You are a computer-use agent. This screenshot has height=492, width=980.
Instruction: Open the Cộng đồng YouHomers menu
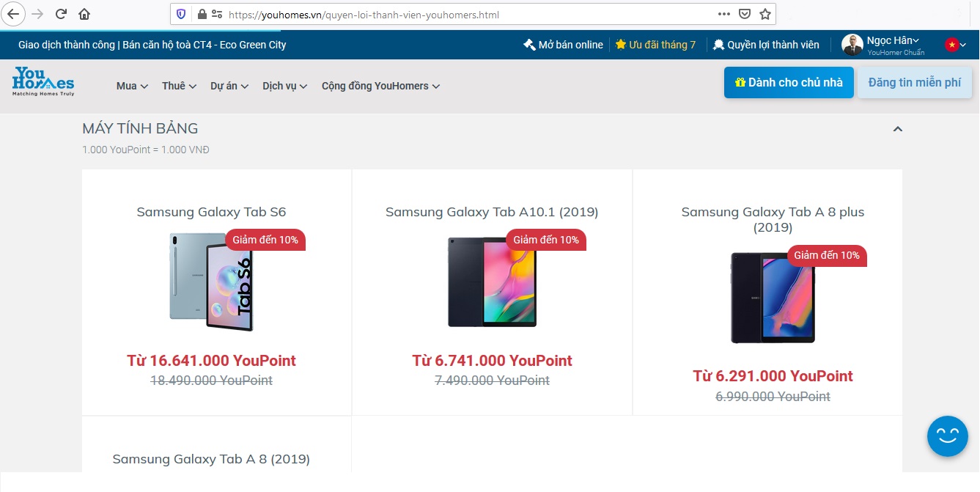pos(380,86)
